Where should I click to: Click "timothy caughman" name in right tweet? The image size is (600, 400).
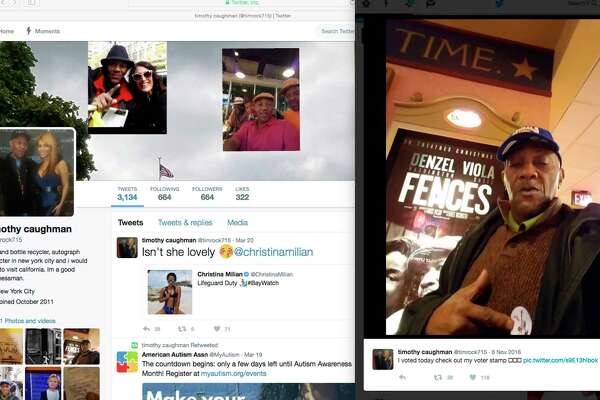pos(425,351)
